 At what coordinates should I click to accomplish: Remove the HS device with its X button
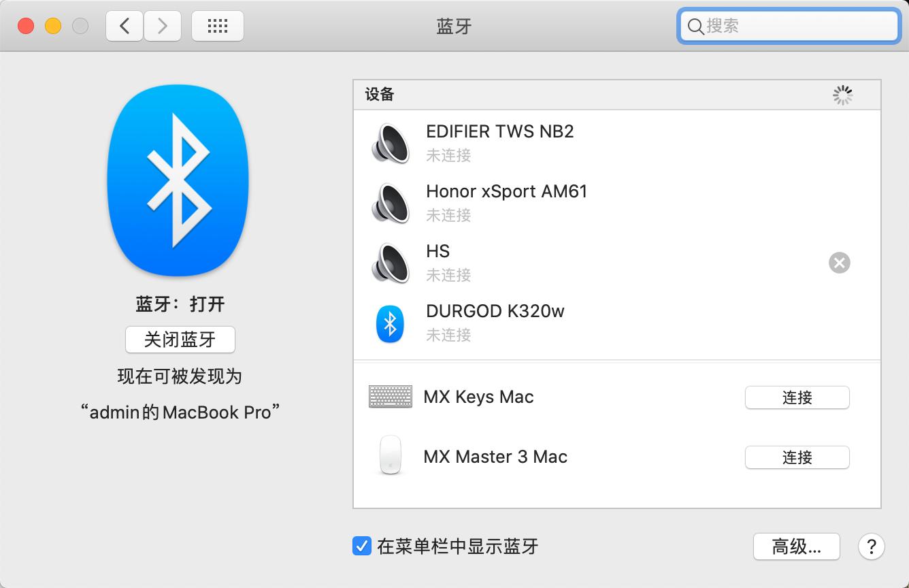pyautogui.click(x=839, y=263)
